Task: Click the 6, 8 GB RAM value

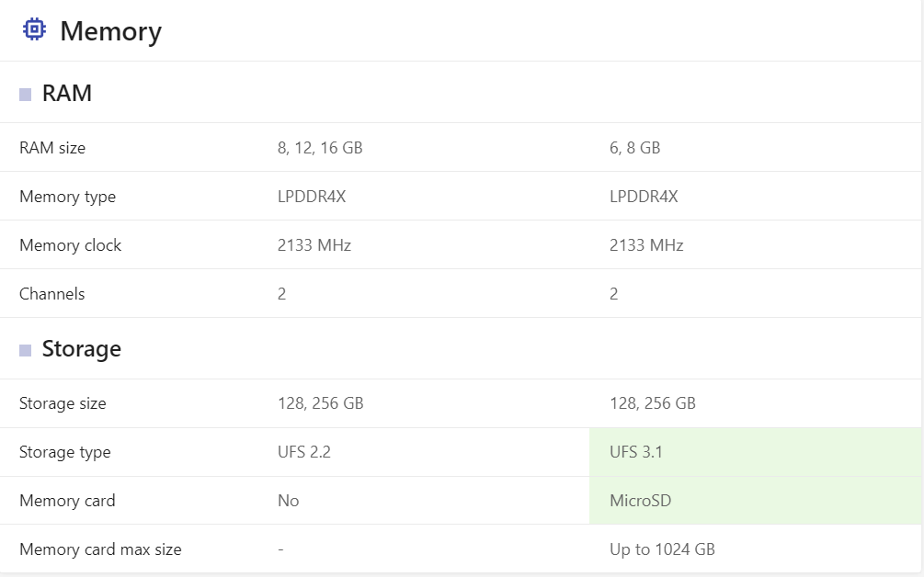Action: coord(634,148)
